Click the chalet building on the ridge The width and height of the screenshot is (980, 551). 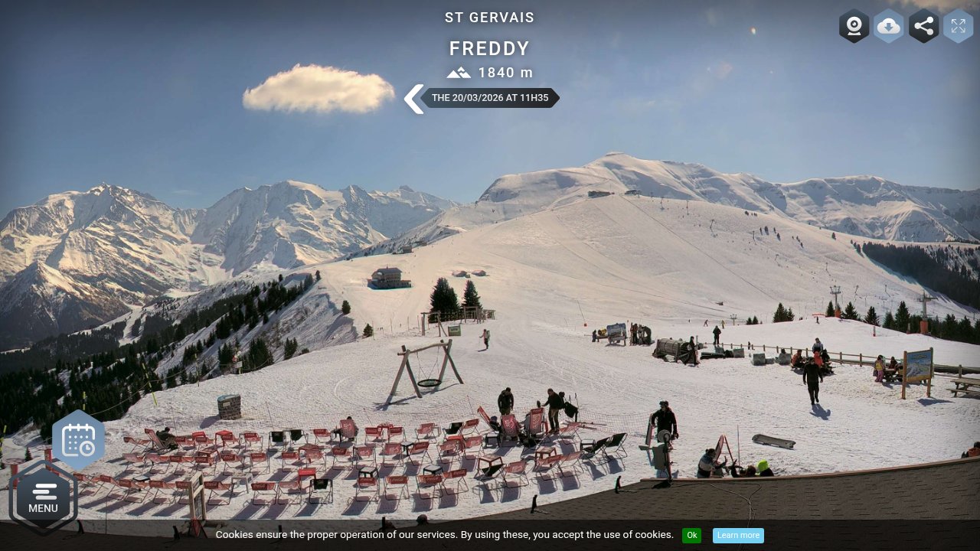pyautogui.click(x=389, y=279)
